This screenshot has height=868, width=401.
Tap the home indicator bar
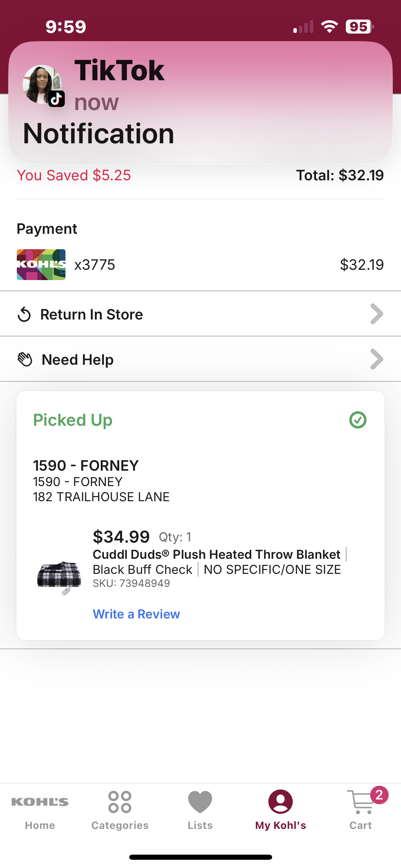pyautogui.click(x=200, y=857)
